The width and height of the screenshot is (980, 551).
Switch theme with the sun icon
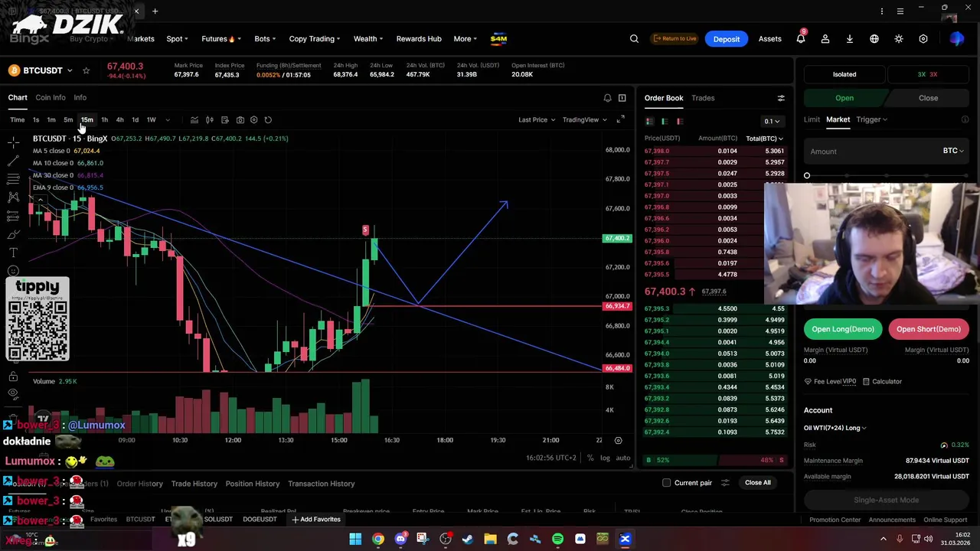click(899, 39)
